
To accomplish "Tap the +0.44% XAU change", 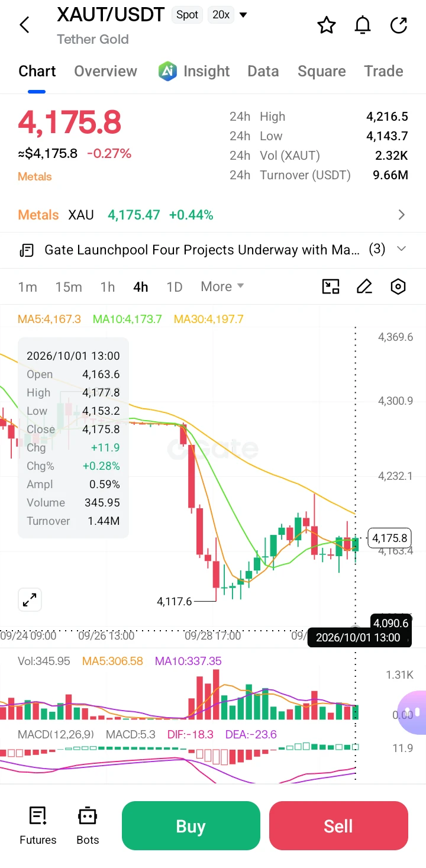I will [191, 215].
